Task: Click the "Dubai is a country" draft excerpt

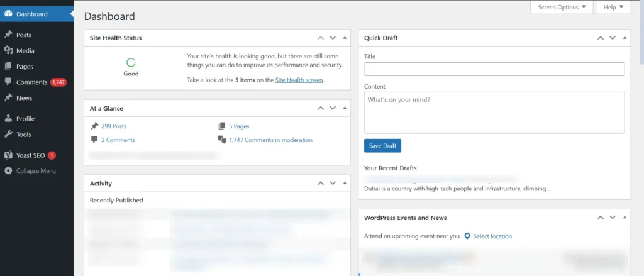Action: tap(457, 189)
